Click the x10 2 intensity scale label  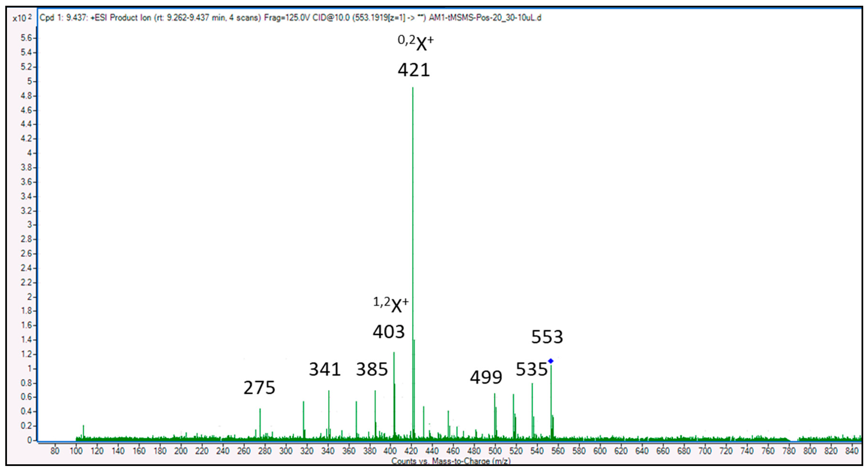pos(22,18)
